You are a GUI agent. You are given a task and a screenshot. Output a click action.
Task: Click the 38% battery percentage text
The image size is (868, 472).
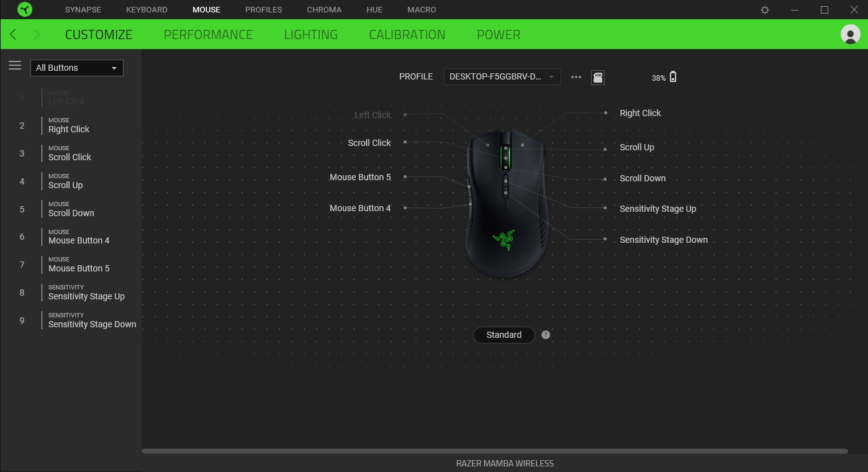point(659,78)
